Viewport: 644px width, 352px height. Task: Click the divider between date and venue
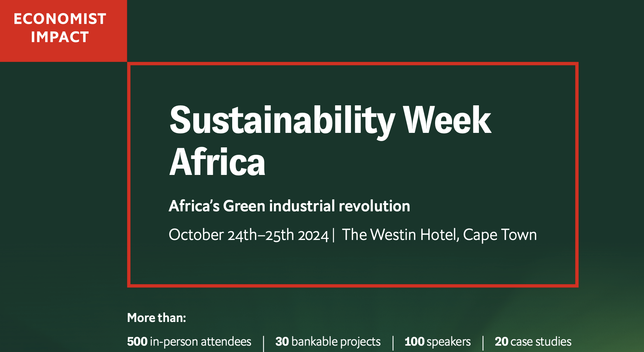point(333,235)
